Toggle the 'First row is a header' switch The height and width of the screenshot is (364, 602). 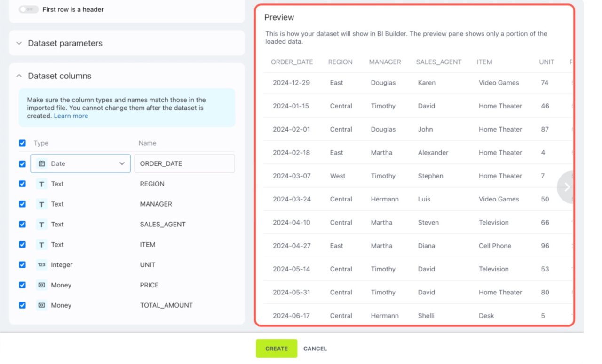pyautogui.click(x=28, y=9)
